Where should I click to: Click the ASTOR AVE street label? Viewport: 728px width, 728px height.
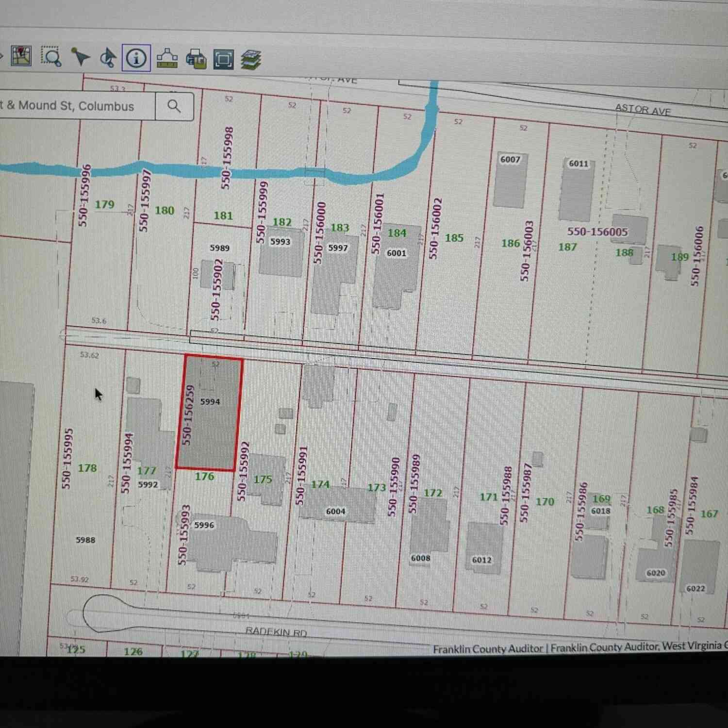click(643, 110)
